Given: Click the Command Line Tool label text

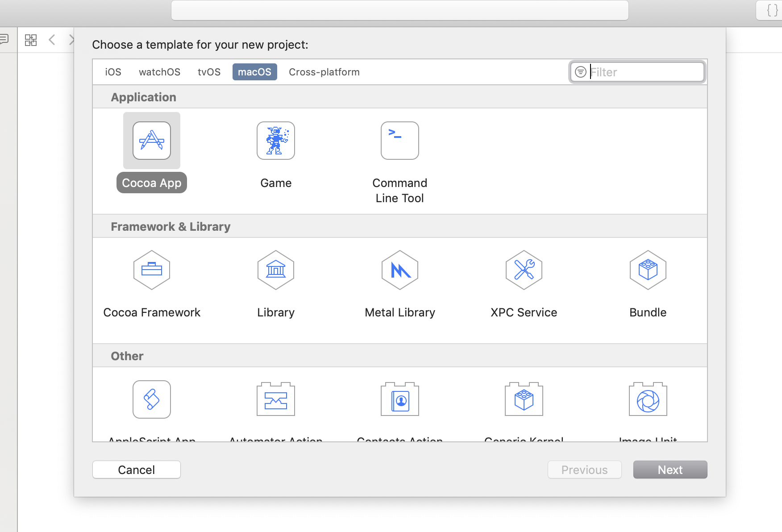Looking at the screenshot, I should 400,191.
